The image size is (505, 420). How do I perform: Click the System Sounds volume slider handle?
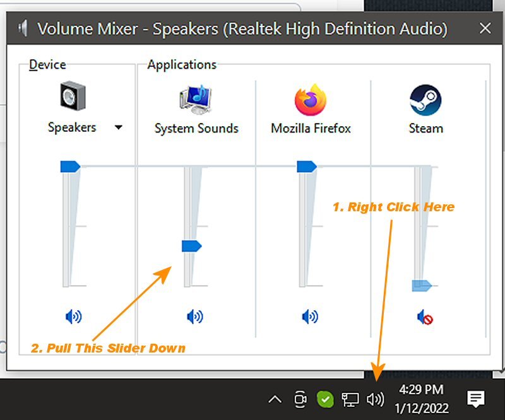192,246
